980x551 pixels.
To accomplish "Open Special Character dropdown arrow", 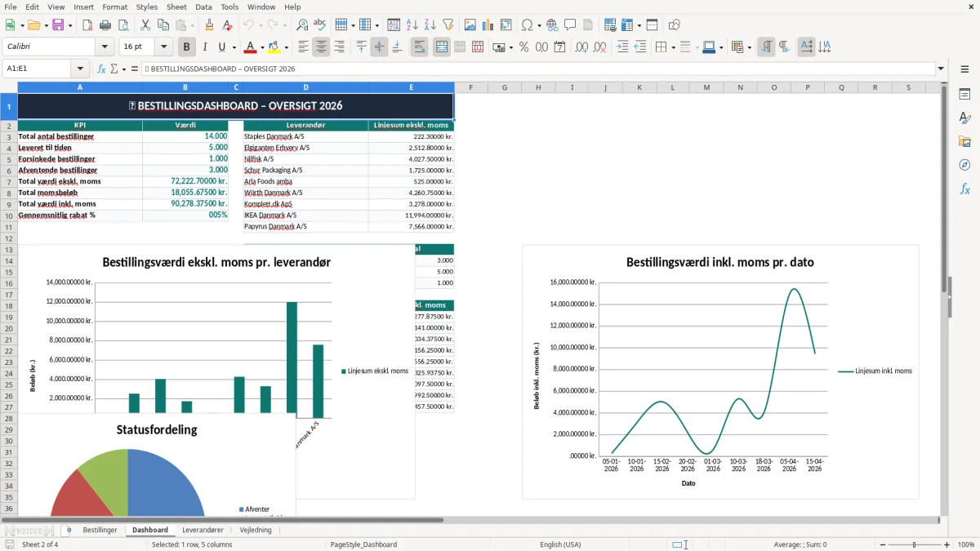I will pos(537,25).
